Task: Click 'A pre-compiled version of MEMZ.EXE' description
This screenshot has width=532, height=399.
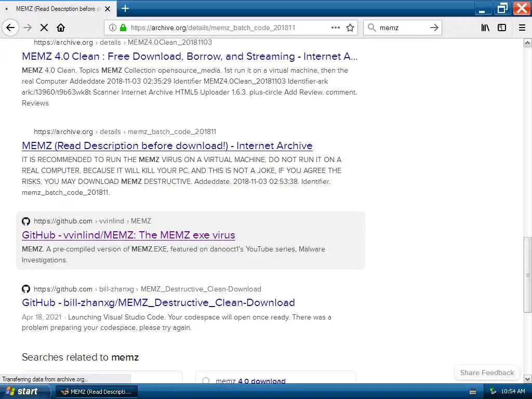Action: pyautogui.click(x=174, y=255)
